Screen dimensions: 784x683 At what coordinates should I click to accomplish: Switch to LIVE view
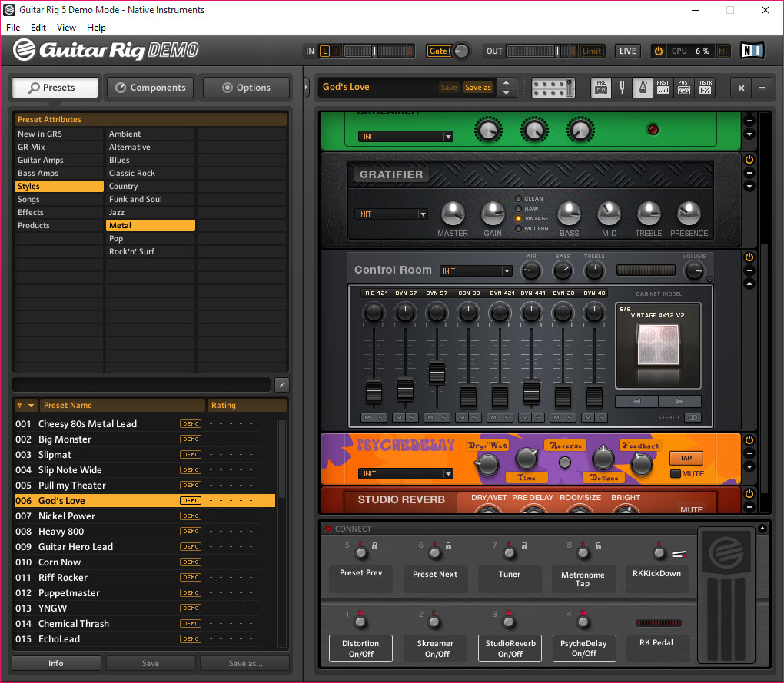[x=627, y=51]
